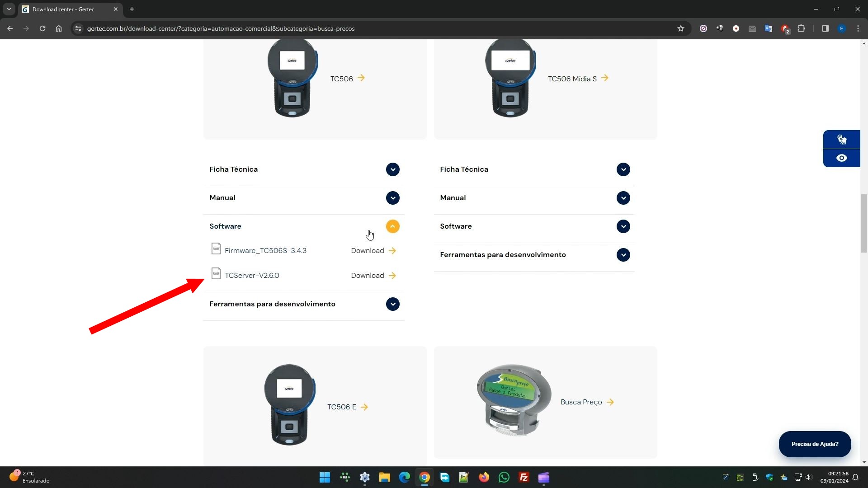The height and width of the screenshot is (488, 868).
Task: Close the Download center - Gertec tab
Action: [116, 9]
